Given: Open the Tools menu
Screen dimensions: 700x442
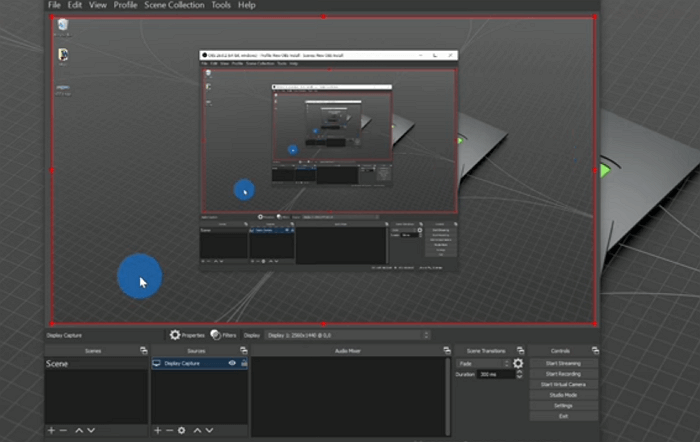Looking at the screenshot, I should click(220, 6).
